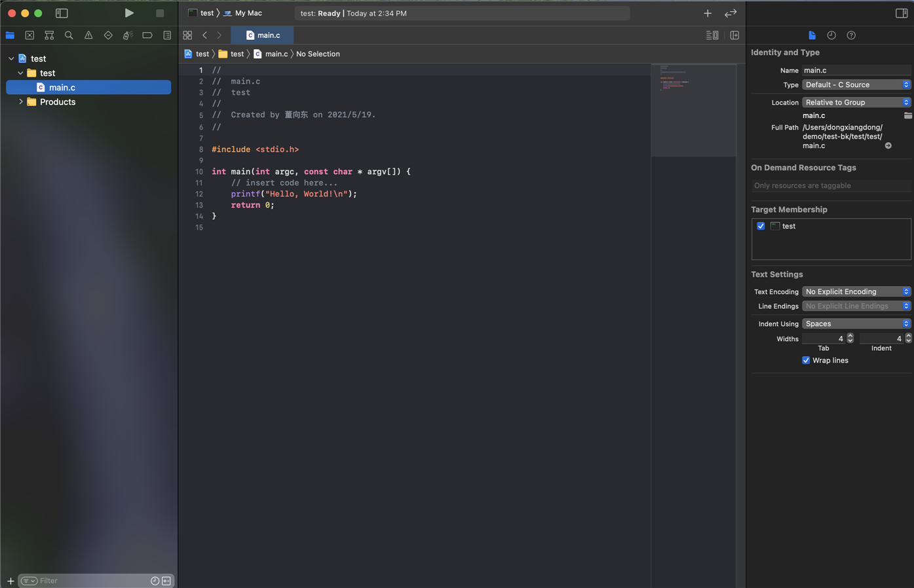Viewport: 914px width, 588px height.
Task: Open the Breakpoint navigator
Action: [x=147, y=35]
